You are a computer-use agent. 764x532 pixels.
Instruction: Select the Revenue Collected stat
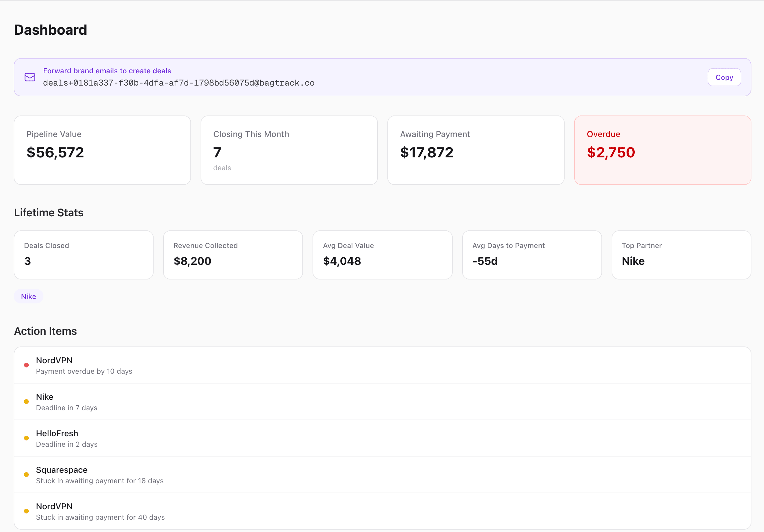[x=233, y=255]
